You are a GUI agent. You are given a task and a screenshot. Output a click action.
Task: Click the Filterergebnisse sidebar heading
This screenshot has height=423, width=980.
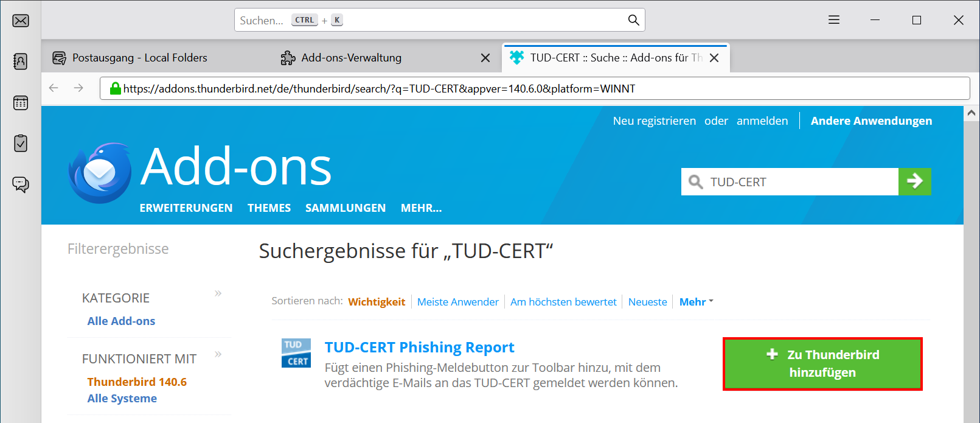[118, 249]
